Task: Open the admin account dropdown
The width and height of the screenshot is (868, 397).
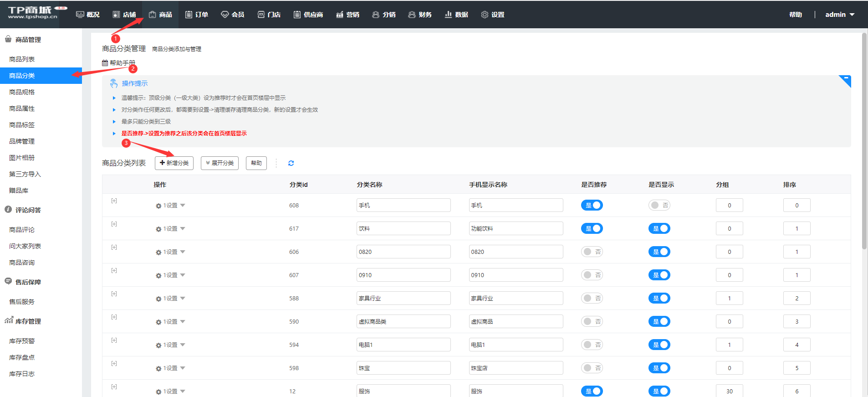Action: point(839,15)
